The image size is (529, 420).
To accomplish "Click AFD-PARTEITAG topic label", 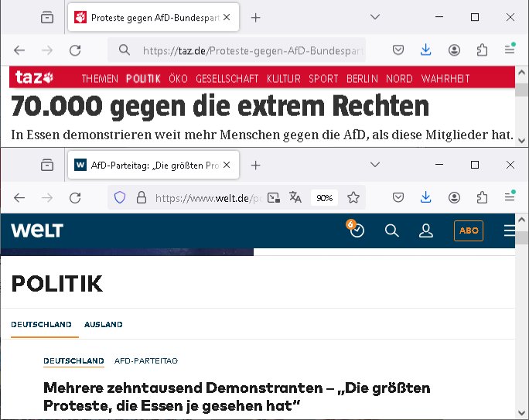I will [146, 360].
